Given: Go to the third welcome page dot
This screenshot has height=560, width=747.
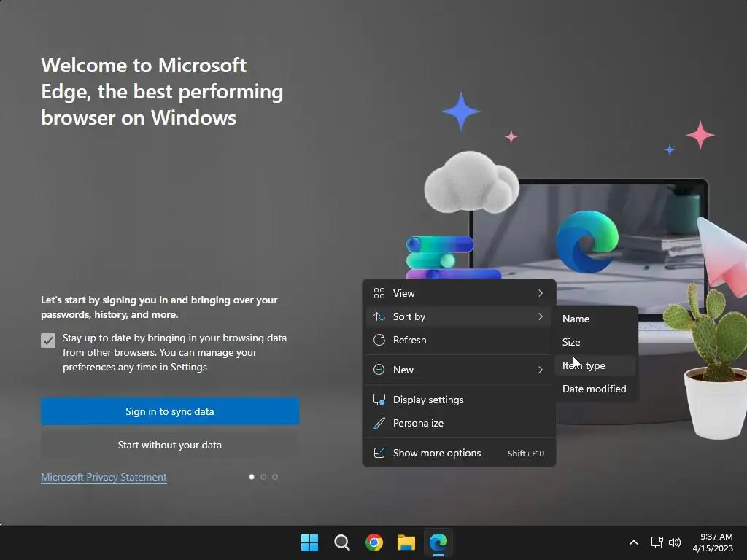Looking at the screenshot, I should [275, 477].
